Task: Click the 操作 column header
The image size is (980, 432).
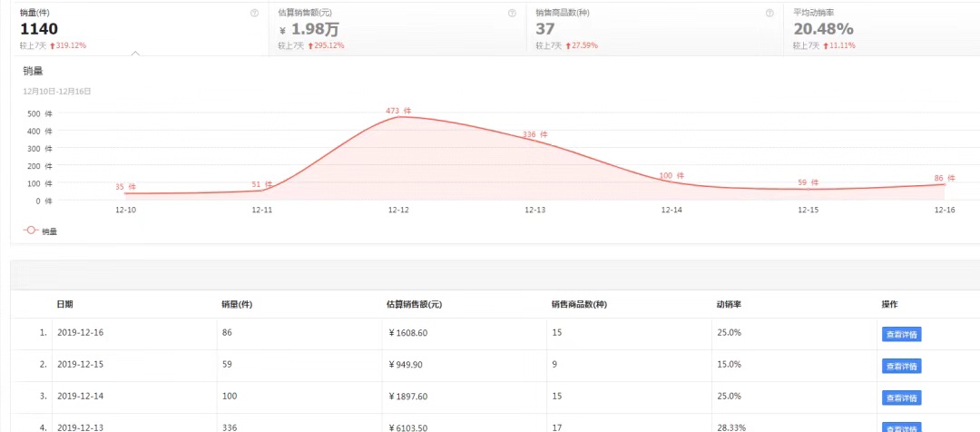Action: (x=889, y=304)
